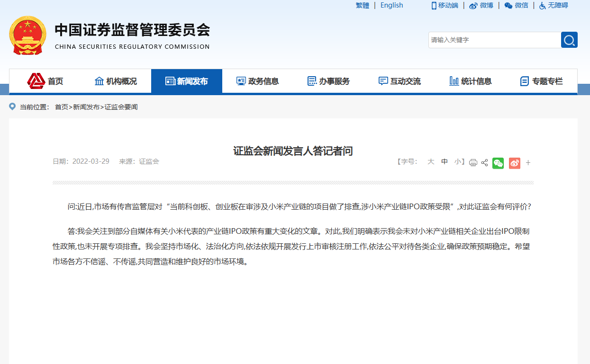Expand more share options plus icon
This screenshot has width=590, height=364.
pos(528,163)
